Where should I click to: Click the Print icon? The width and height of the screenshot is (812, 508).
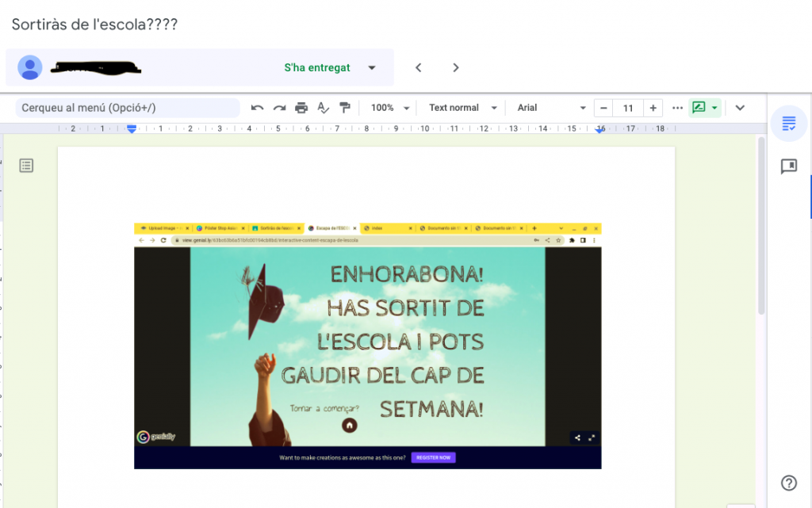click(301, 108)
